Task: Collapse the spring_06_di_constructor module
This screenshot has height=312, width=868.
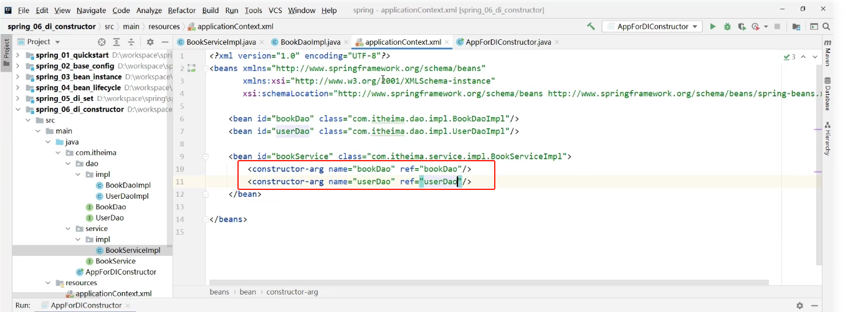Action: coord(17,110)
